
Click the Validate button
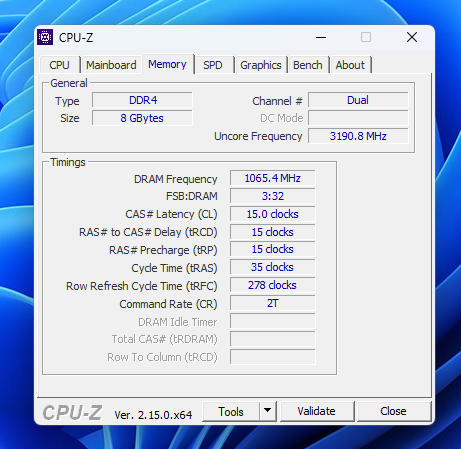click(x=317, y=411)
